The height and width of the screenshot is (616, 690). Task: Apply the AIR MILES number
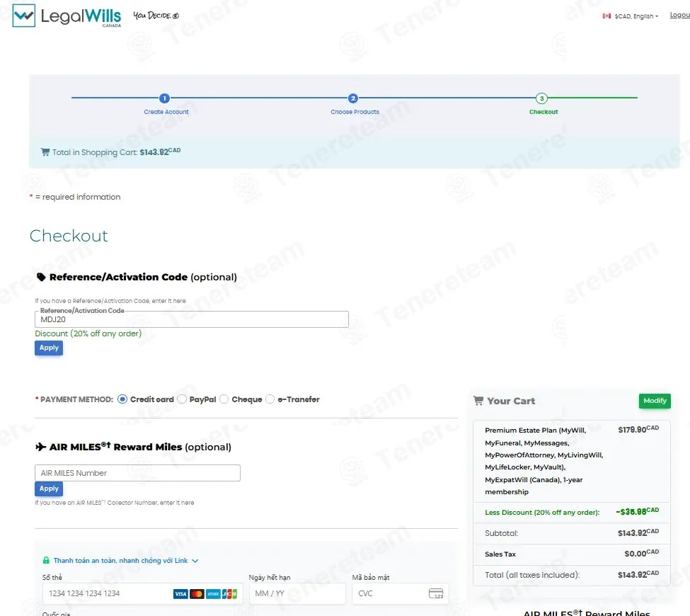point(49,489)
